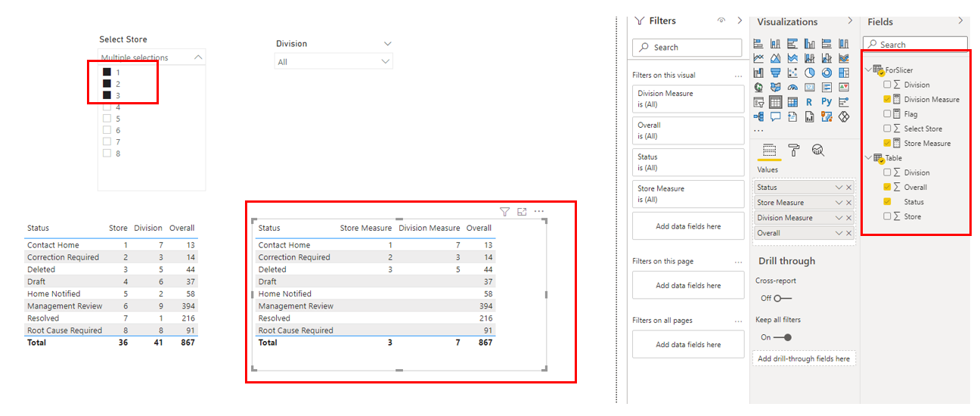Open dropdown for Status in Values well
Screen dimensions: 980x416
(x=839, y=188)
